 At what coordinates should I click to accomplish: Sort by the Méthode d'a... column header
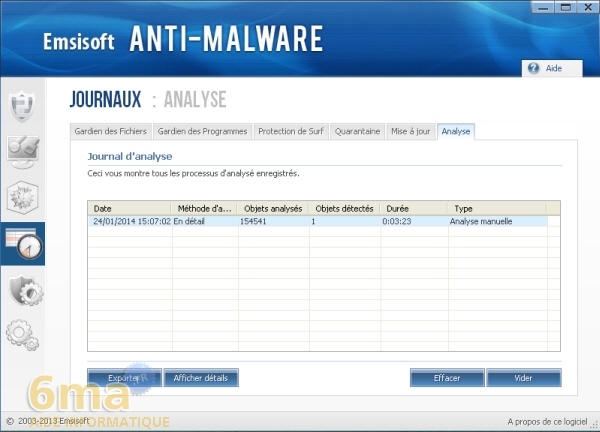204,209
